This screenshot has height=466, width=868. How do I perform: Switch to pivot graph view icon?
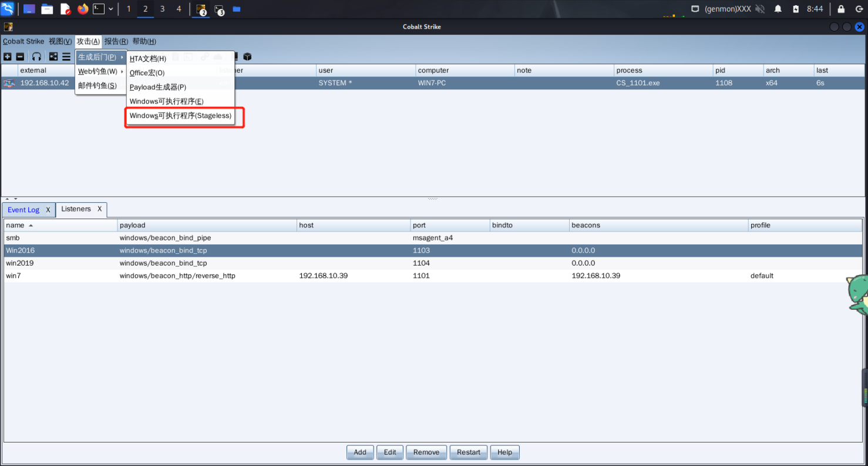point(53,56)
